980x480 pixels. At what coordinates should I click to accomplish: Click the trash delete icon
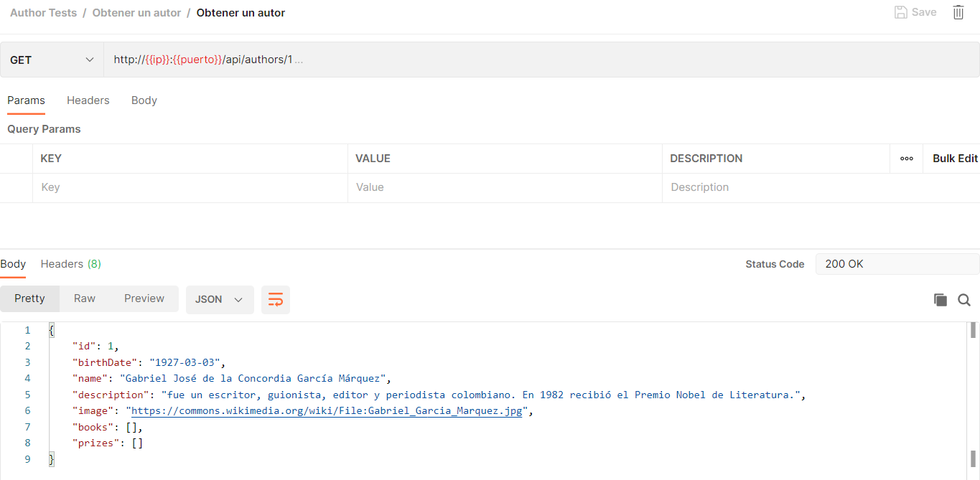[958, 12]
